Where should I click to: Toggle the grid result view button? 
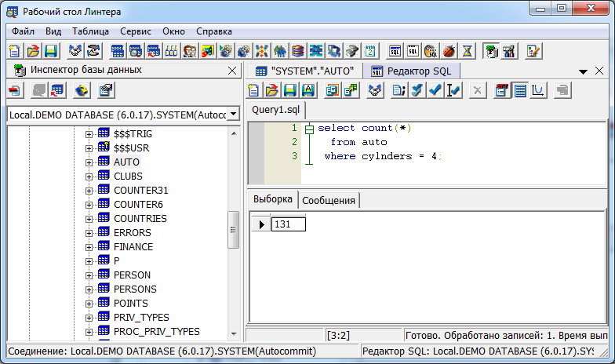click(520, 90)
